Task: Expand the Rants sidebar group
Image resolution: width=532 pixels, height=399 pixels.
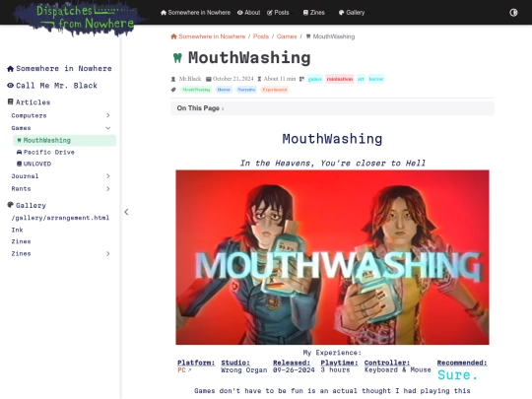Action: tap(60, 188)
